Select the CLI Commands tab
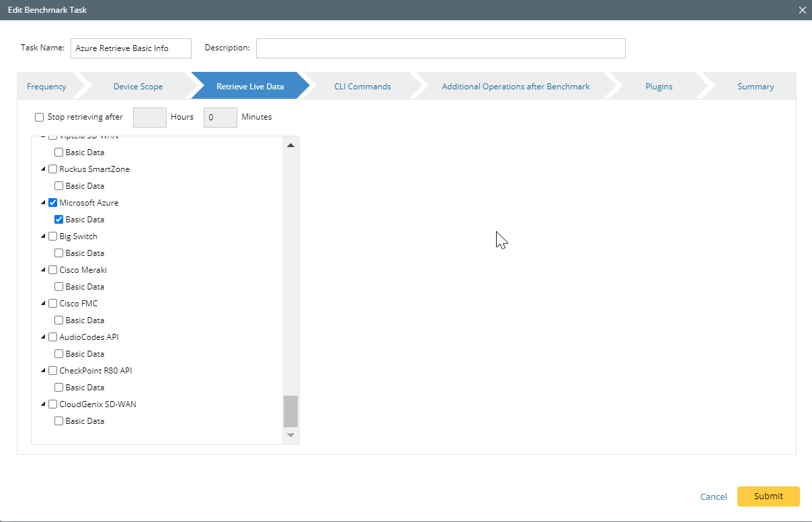 coord(362,86)
